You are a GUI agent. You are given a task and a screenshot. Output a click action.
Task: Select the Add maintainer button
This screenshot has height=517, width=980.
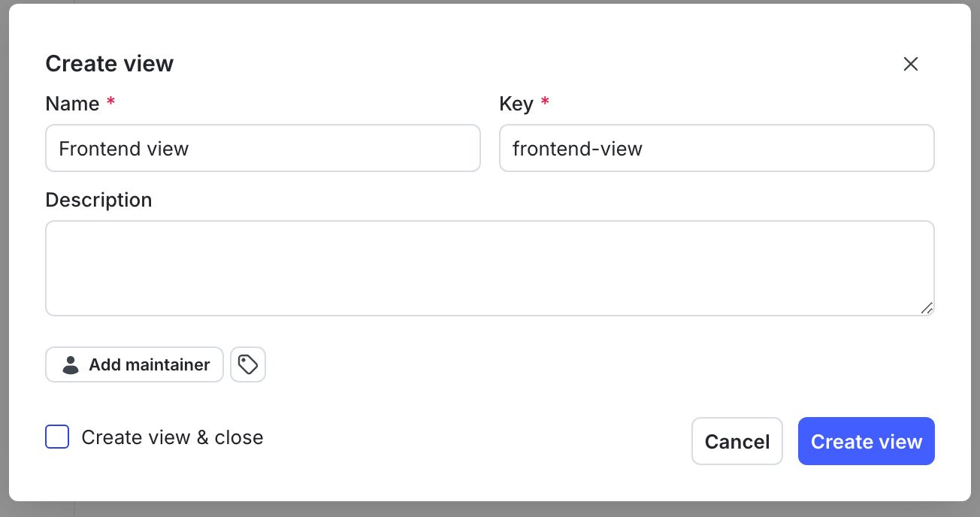pyautogui.click(x=134, y=364)
